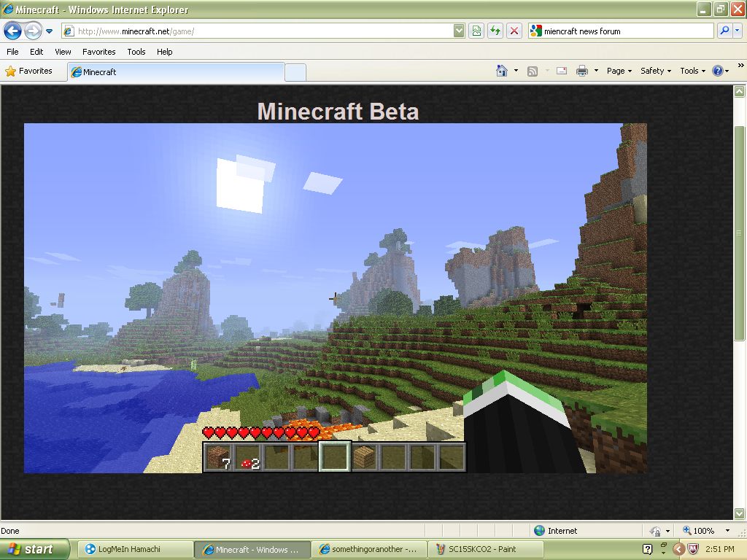Expand the zoom level dropdown arrow
Image resolution: width=747 pixels, height=560 pixels.
(727, 531)
